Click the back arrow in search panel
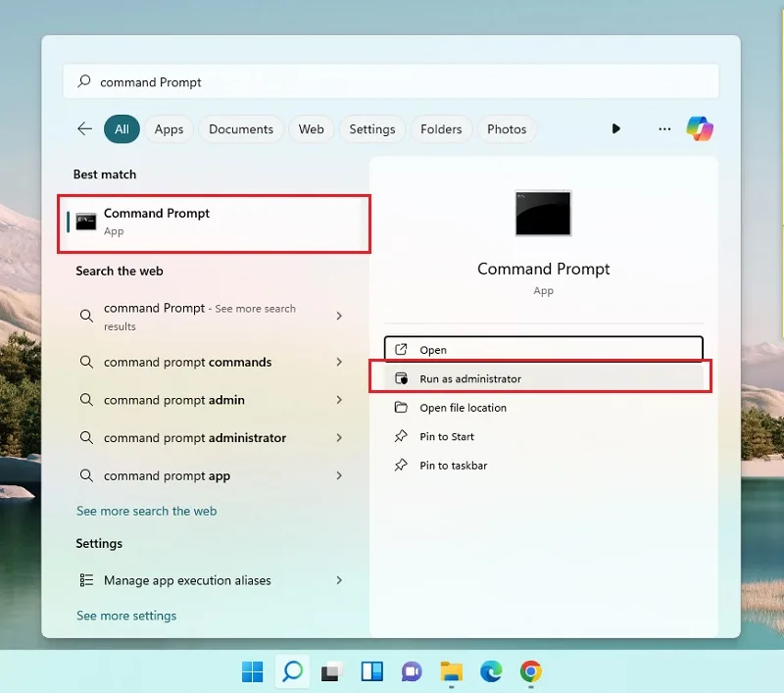 pyautogui.click(x=85, y=129)
